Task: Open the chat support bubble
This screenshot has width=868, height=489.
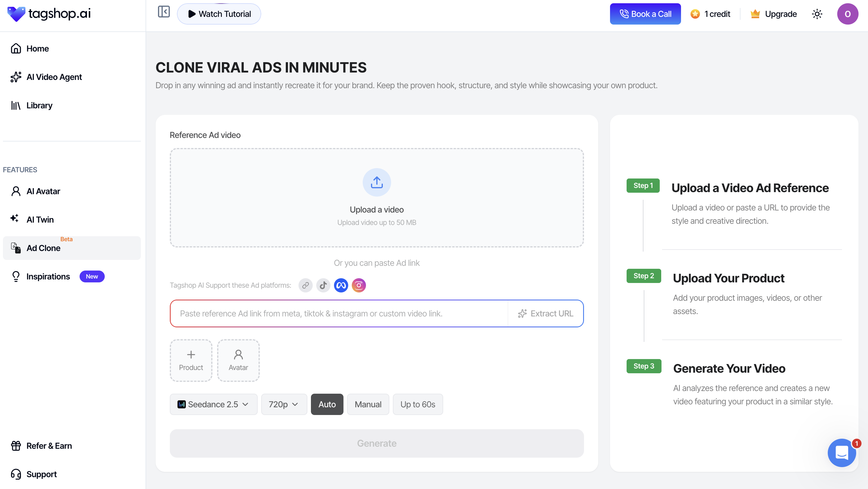Action: 842,453
